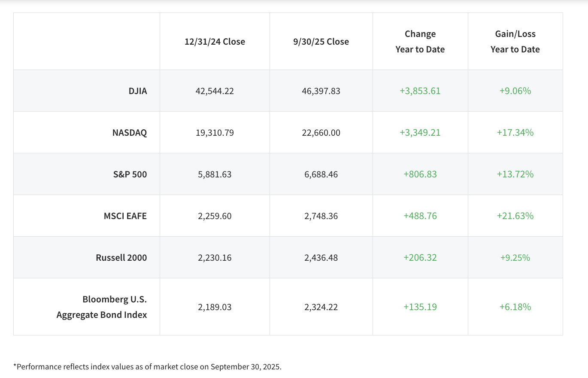Screen dimensions: 588x378
Task: Click the Russell 2000 value 2,230.16
Action: [215, 258]
